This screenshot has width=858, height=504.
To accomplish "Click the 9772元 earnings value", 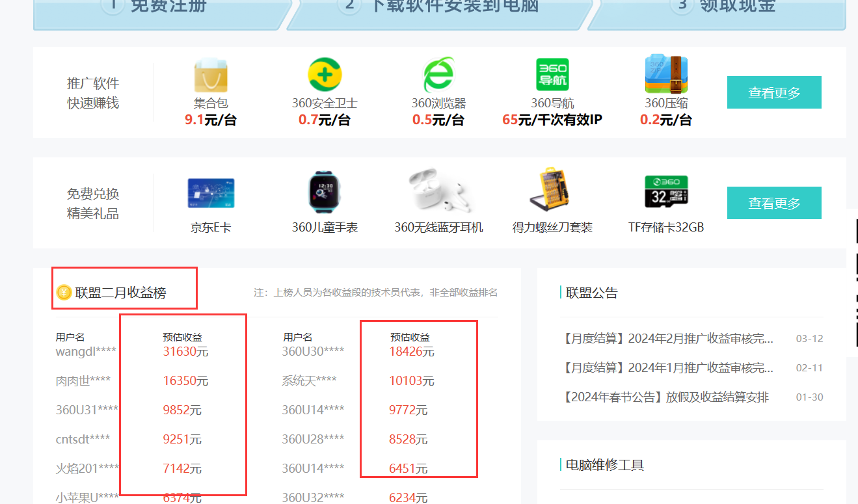I will pyautogui.click(x=409, y=410).
